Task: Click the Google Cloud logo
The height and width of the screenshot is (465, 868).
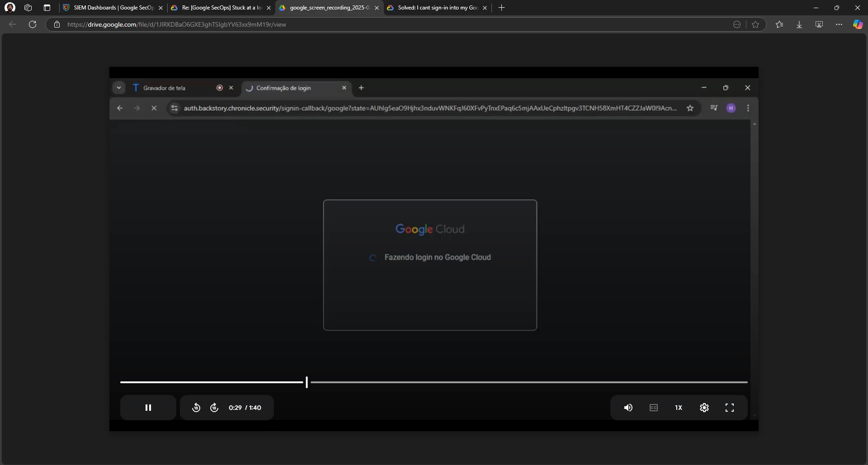Action: 430,229
